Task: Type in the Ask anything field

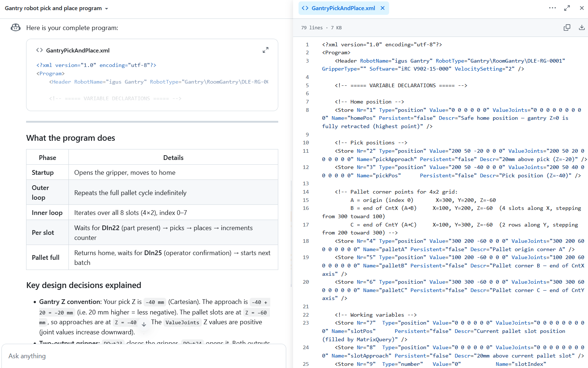Action: point(143,356)
